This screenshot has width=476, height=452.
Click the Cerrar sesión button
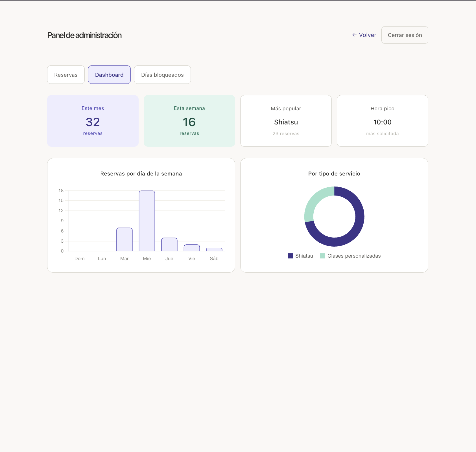(x=405, y=35)
